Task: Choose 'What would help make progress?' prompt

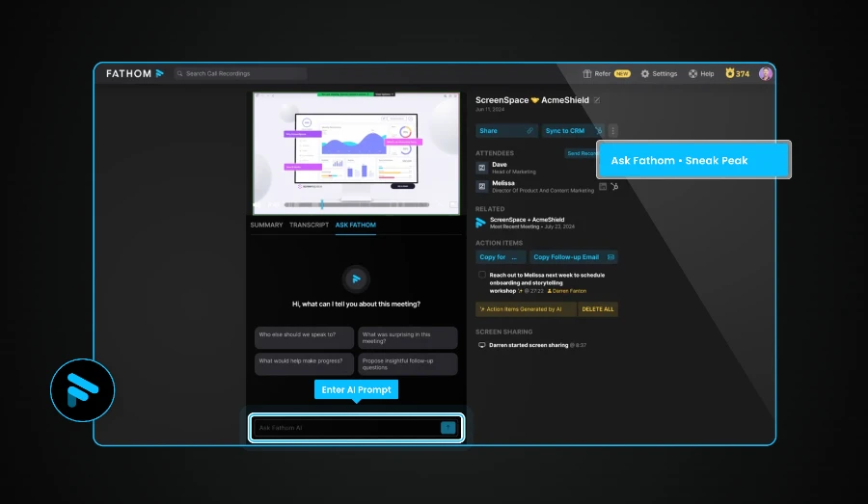Action: tap(304, 364)
